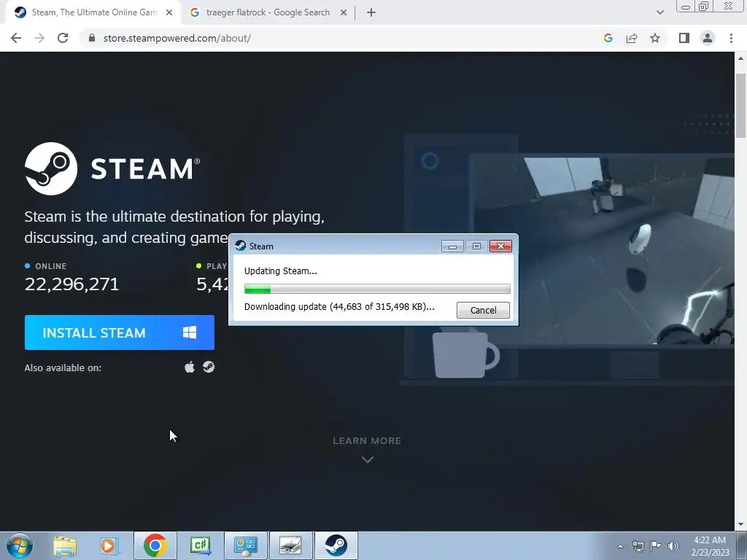Click the browser forward arrow
This screenshot has height=560, width=747.
pos(39,38)
